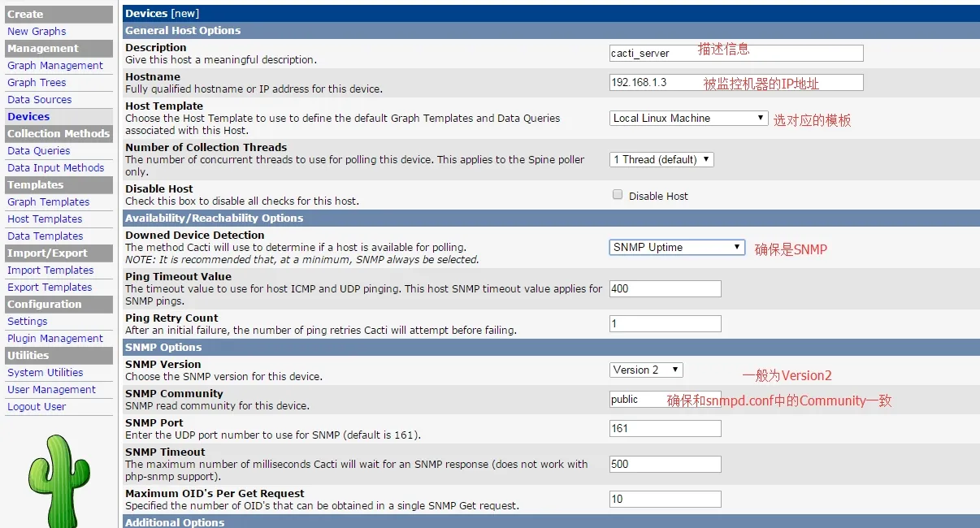Click the Host Template label
Screen dimensions: 980x528
click(164, 106)
